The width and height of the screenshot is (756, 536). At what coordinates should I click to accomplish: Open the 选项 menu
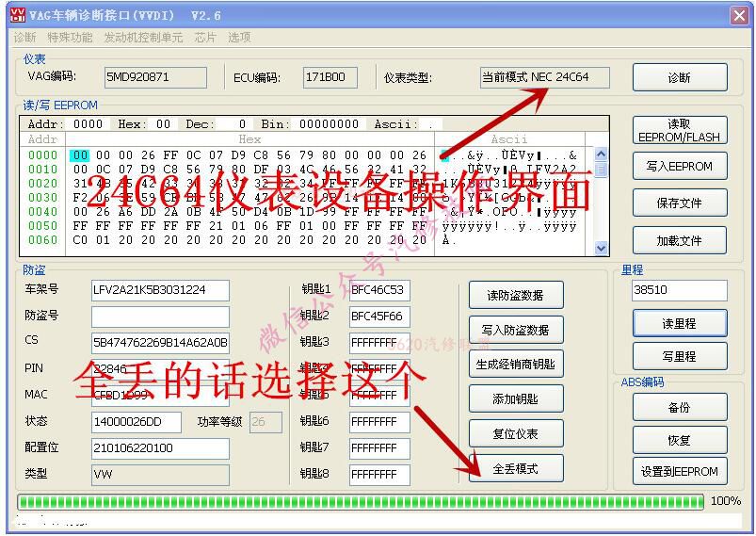[239, 37]
